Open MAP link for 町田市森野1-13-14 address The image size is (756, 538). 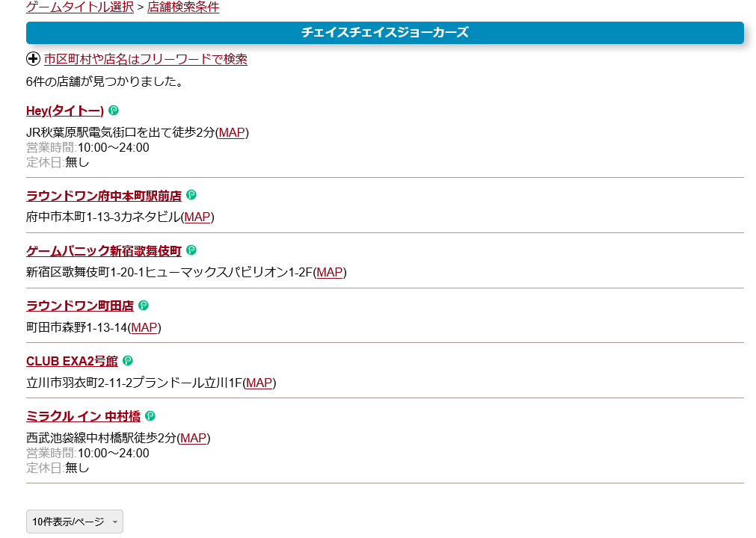click(144, 327)
